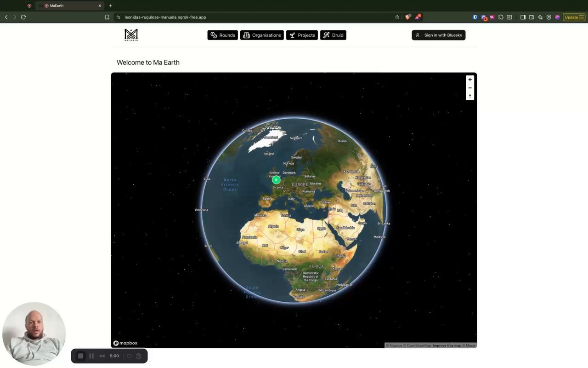Click the Kazakhstan label on the globe
This screenshot has height=368, width=588.
[x=352, y=172]
